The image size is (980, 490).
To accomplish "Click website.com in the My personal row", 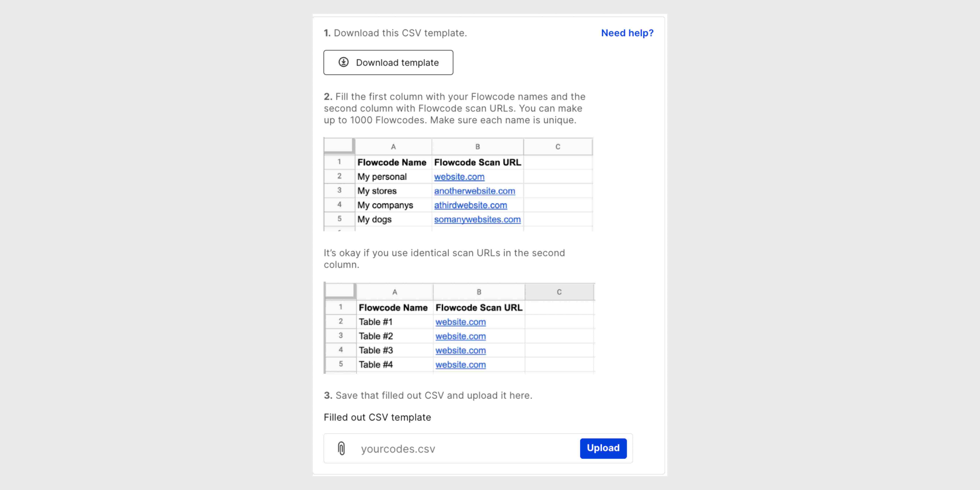I will click(x=459, y=177).
